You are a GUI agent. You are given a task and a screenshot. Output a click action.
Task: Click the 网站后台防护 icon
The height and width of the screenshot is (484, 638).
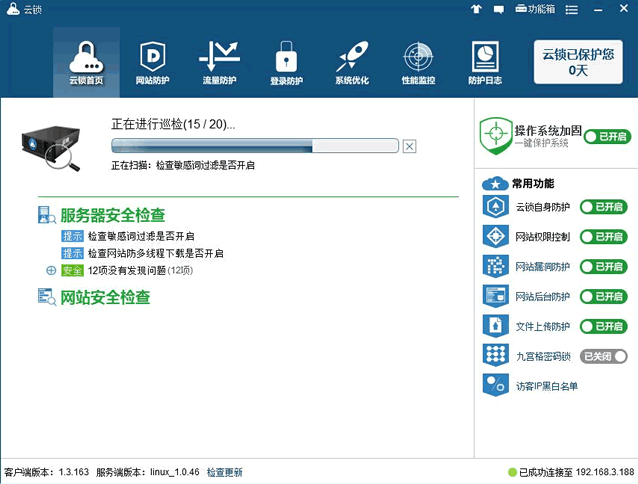[x=496, y=296]
